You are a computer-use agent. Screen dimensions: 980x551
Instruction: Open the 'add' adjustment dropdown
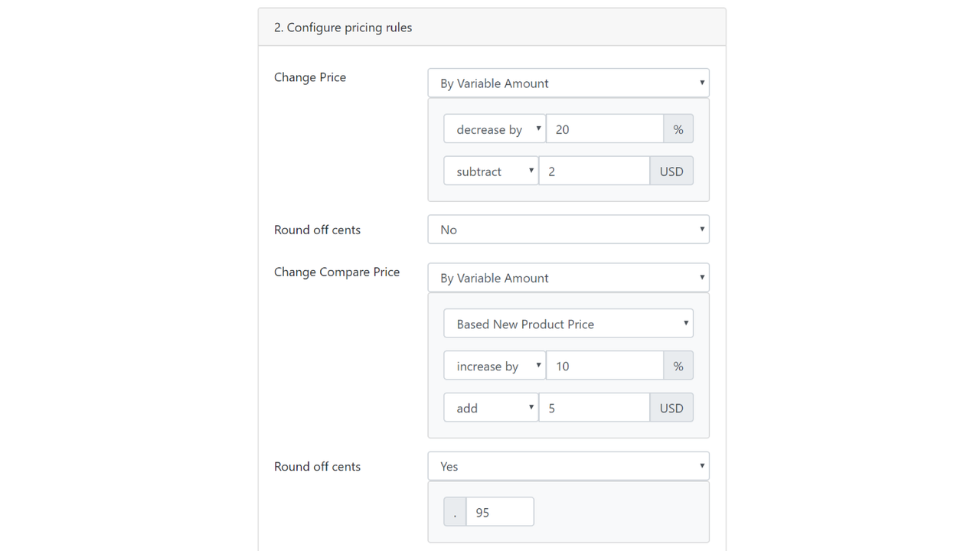tap(490, 407)
